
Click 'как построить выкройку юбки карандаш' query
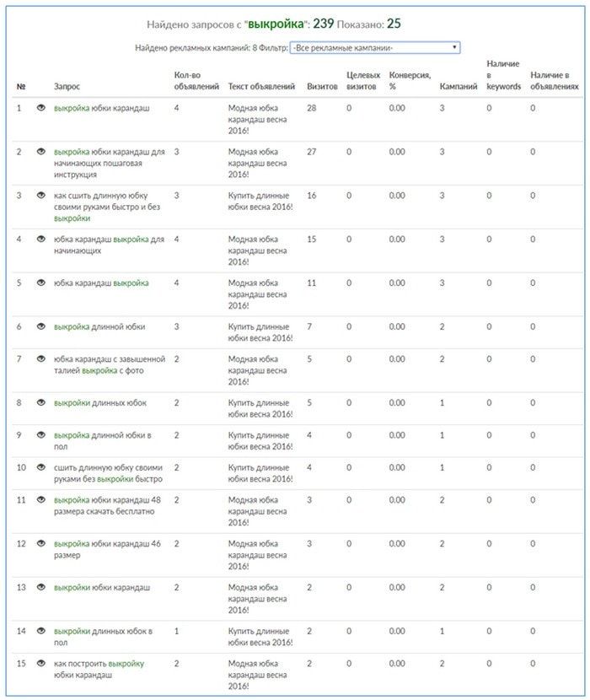click(99, 669)
